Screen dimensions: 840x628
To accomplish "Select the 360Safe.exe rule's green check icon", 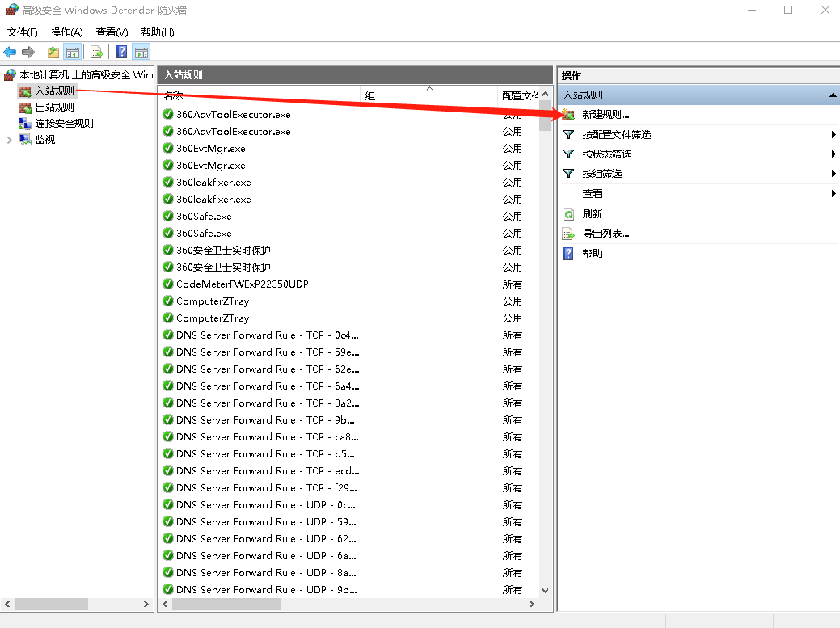I will (168, 217).
